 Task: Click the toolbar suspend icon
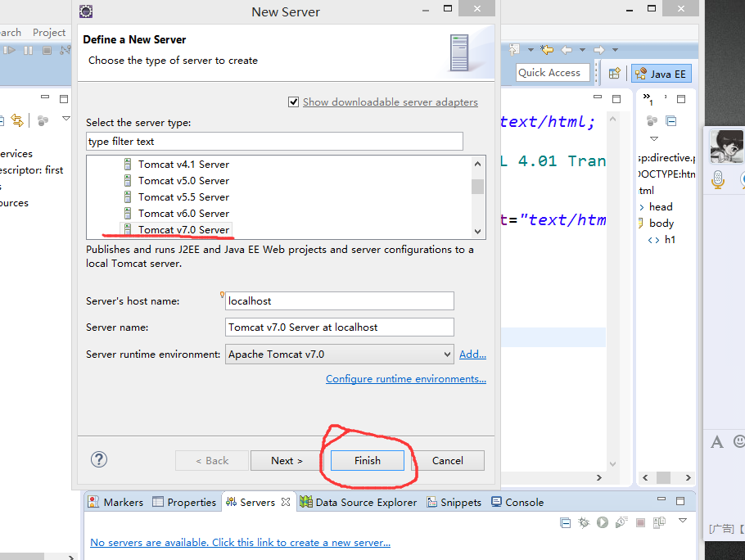(28, 50)
